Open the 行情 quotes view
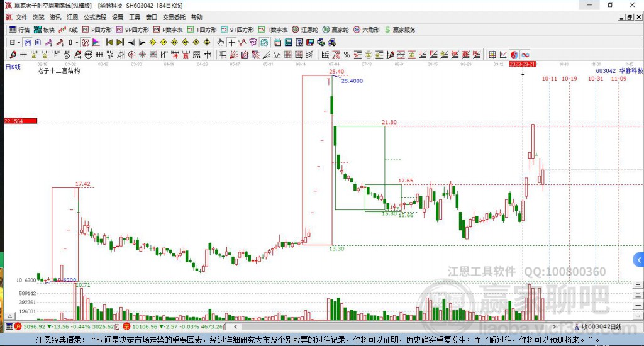The width and height of the screenshot is (644, 346). [x=19, y=30]
